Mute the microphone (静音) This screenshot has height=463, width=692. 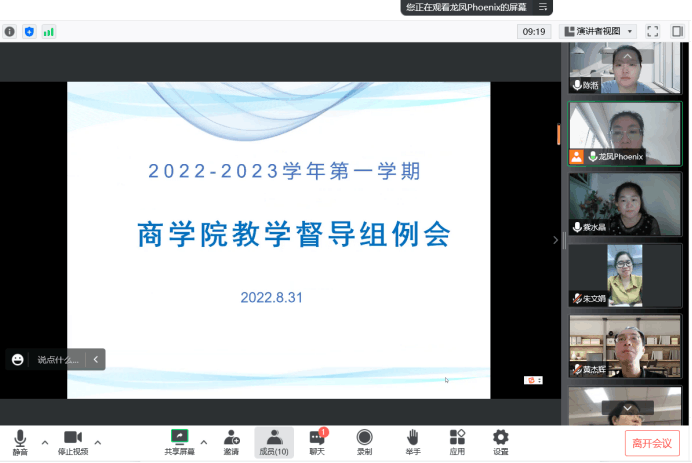click(x=20, y=442)
